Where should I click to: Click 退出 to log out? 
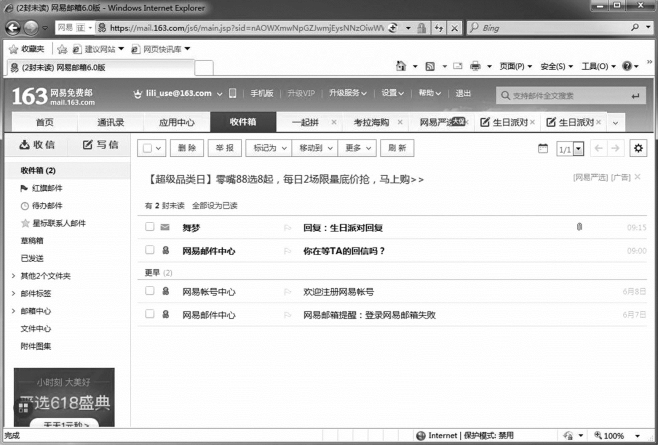(463, 93)
